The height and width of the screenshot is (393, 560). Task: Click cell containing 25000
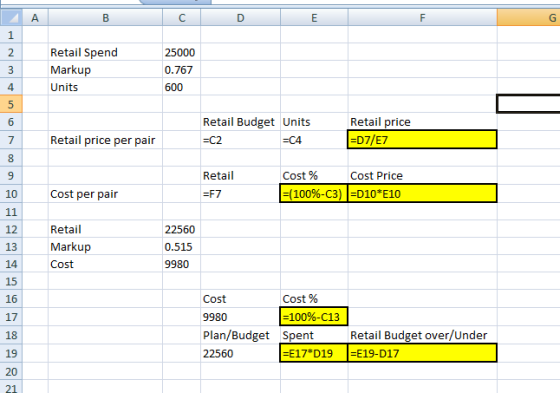pos(182,53)
